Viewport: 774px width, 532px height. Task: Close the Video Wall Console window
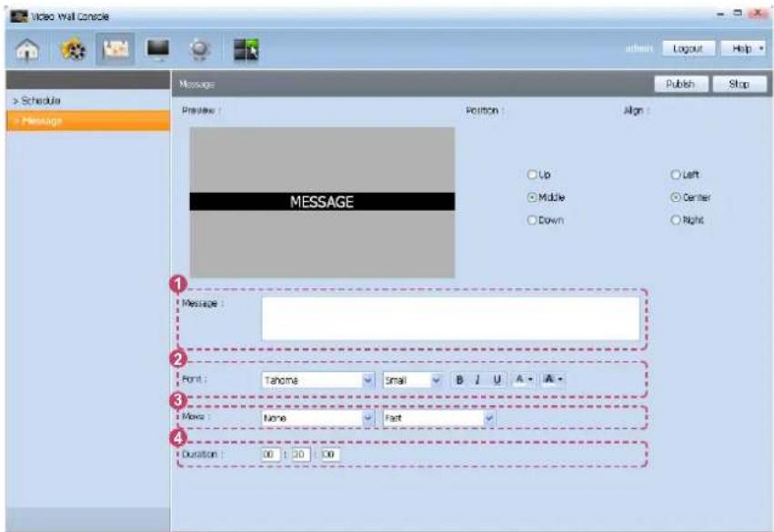coord(758,14)
